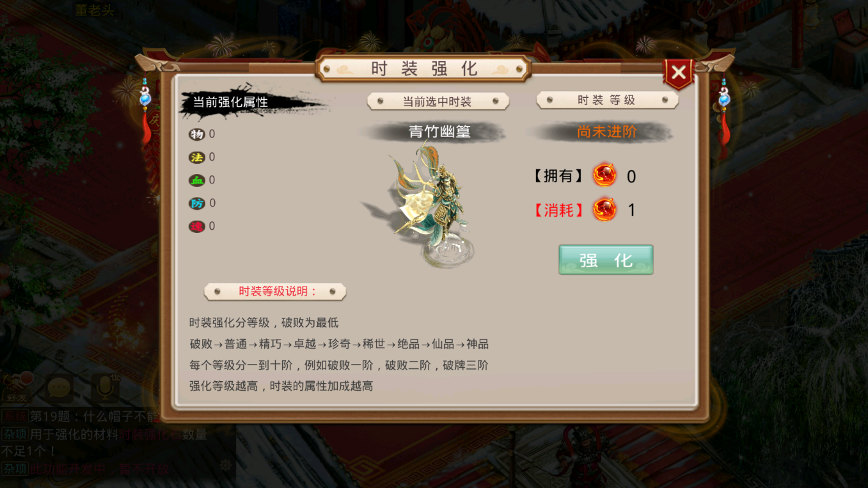The width and height of the screenshot is (868, 488).
Task: Tap the microphone voice chat icon
Action: point(105,388)
